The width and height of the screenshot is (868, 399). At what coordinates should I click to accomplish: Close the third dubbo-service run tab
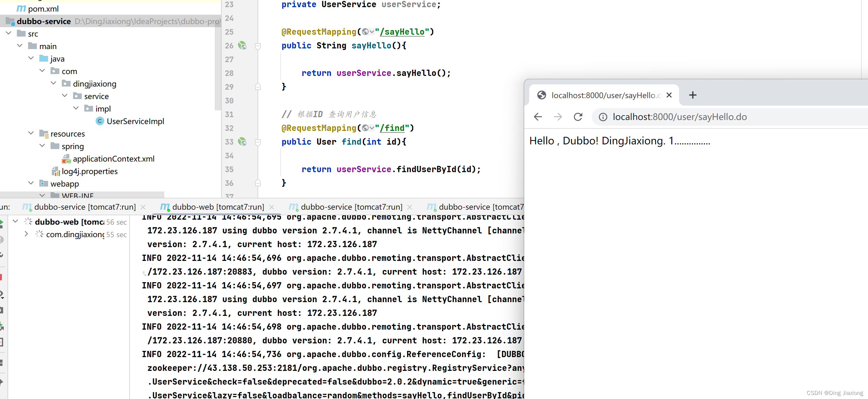[409, 207]
